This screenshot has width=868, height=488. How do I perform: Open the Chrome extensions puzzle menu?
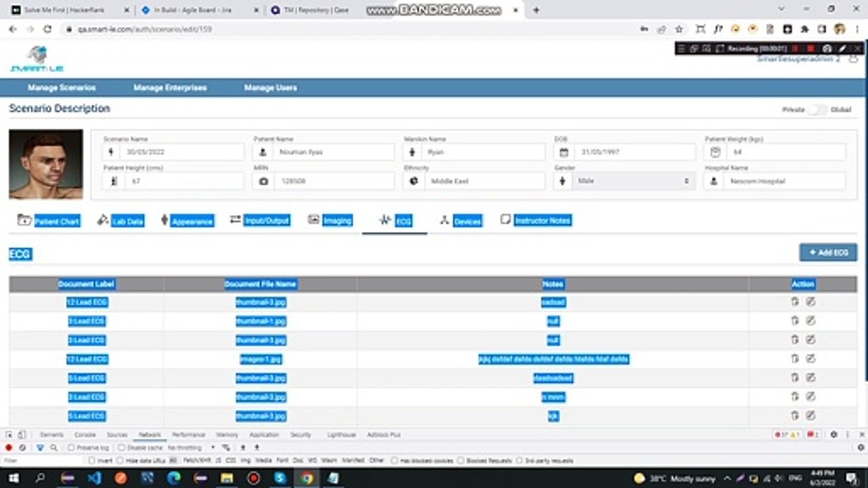[x=805, y=29]
